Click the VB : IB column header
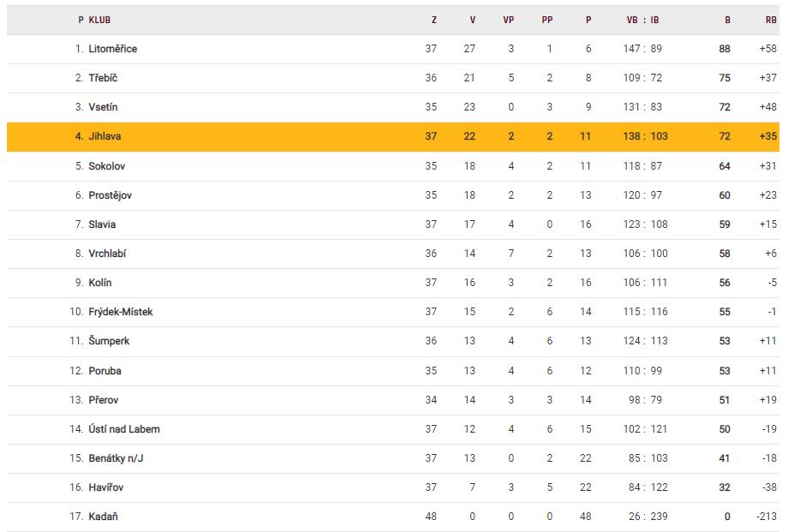The width and height of the screenshot is (788, 532). pyautogui.click(x=642, y=20)
